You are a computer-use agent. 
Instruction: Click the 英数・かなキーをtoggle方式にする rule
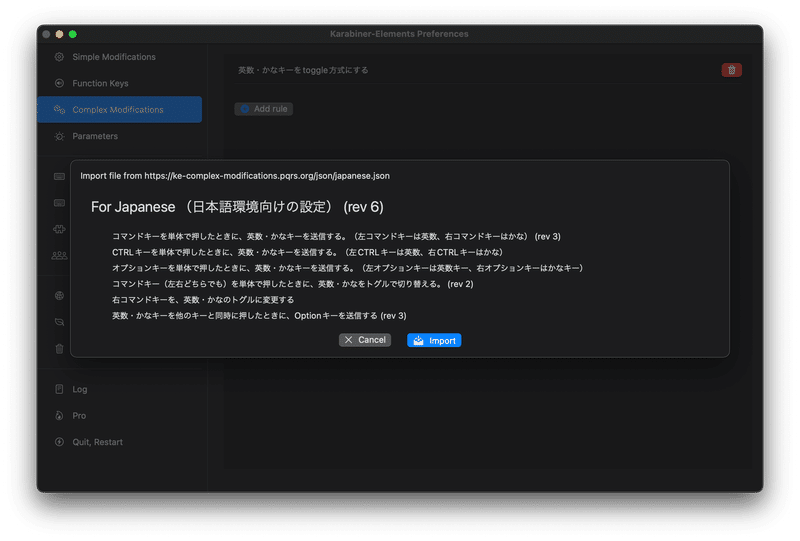click(x=303, y=70)
